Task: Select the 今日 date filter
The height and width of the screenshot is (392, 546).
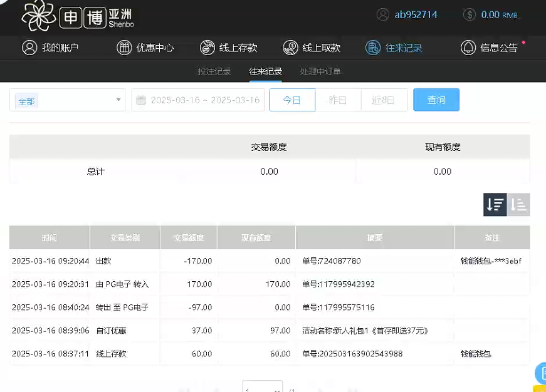Action: click(292, 100)
